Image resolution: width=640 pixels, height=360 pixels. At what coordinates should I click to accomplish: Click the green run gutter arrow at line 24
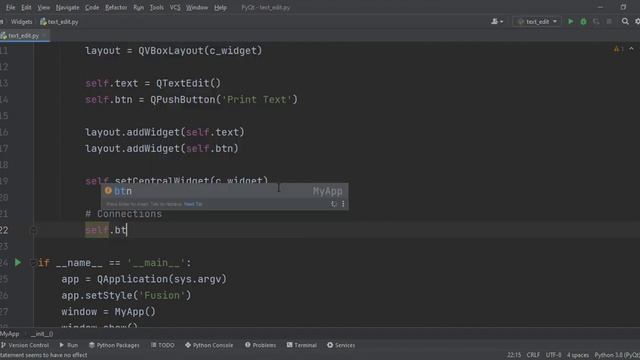18,262
